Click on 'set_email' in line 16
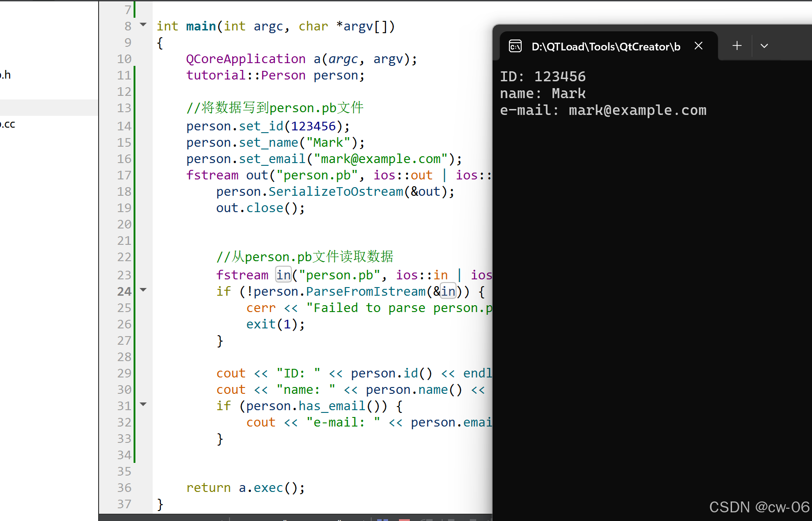This screenshot has width=812, height=521. [x=272, y=159]
